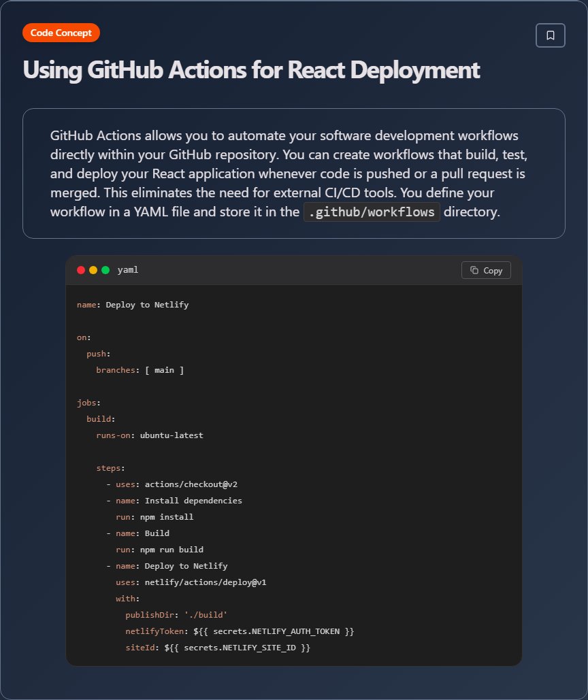Toggle the bookmark to save this concept
This screenshot has width=588, height=700.
tap(550, 35)
